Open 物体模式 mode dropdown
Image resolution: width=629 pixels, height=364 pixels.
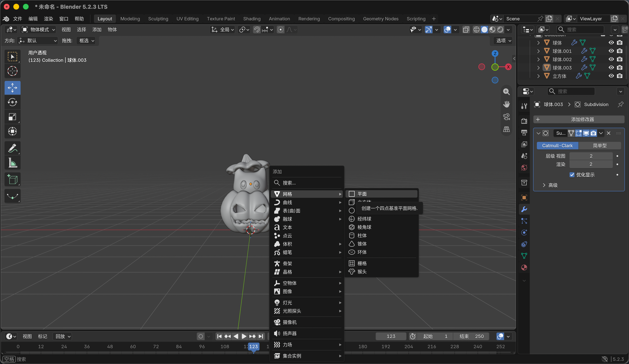point(38,30)
